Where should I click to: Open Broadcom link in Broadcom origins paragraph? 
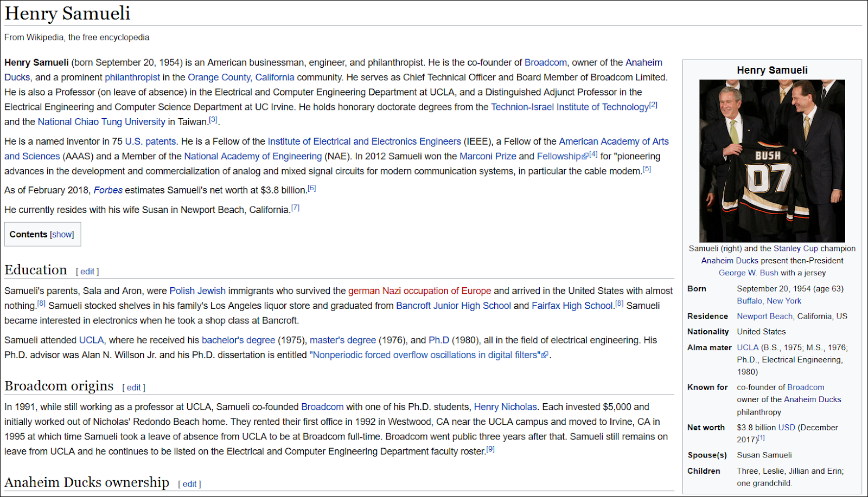pos(322,407)
